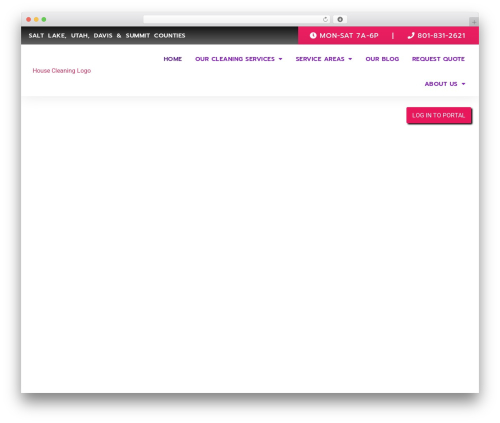Click the MON-SAT 7A-6P hours text
The width and height of the screenshot is (500, 423).
coord(349,35)
